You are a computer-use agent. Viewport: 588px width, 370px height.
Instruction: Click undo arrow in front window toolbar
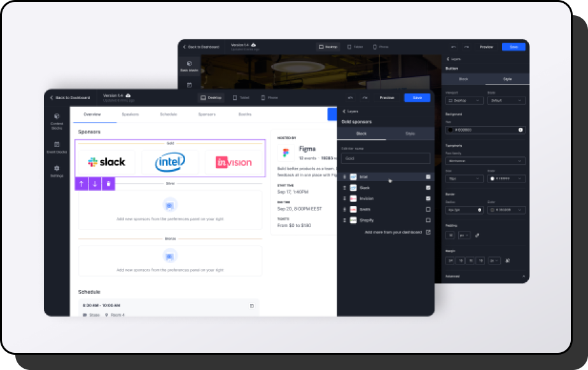click(350, 98)
